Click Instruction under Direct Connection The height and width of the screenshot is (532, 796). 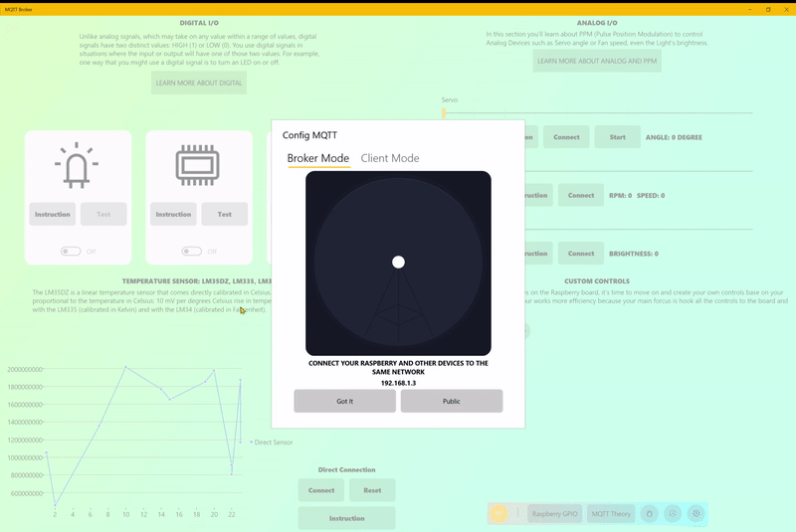click(346, 518)
